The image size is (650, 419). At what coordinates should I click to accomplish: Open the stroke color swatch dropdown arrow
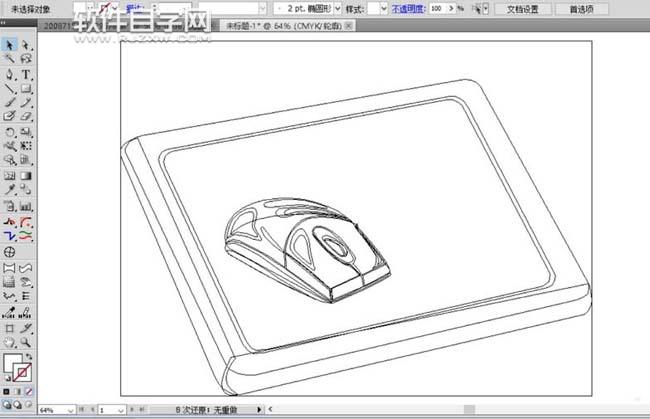(x=115, y=8)
